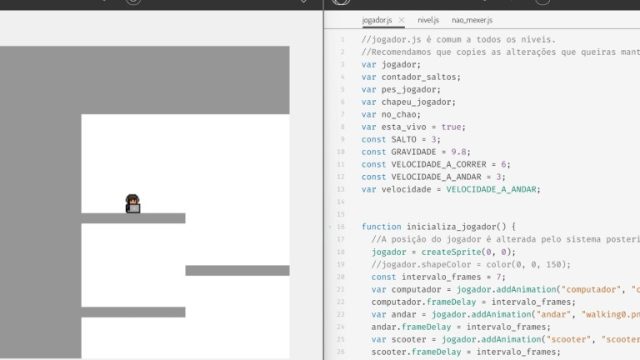Image resolution: width=640 pixels, height=360 pixels.
Task: Click the intervalo_frames constant declaration
Action: click(x=438, y=277)
